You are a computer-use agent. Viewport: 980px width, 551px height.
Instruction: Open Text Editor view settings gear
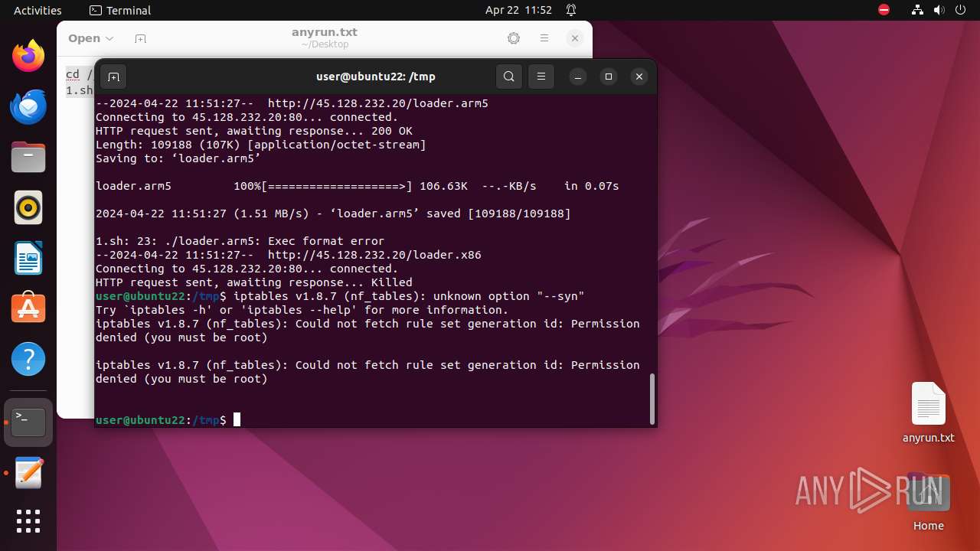[x=514, y=38]
